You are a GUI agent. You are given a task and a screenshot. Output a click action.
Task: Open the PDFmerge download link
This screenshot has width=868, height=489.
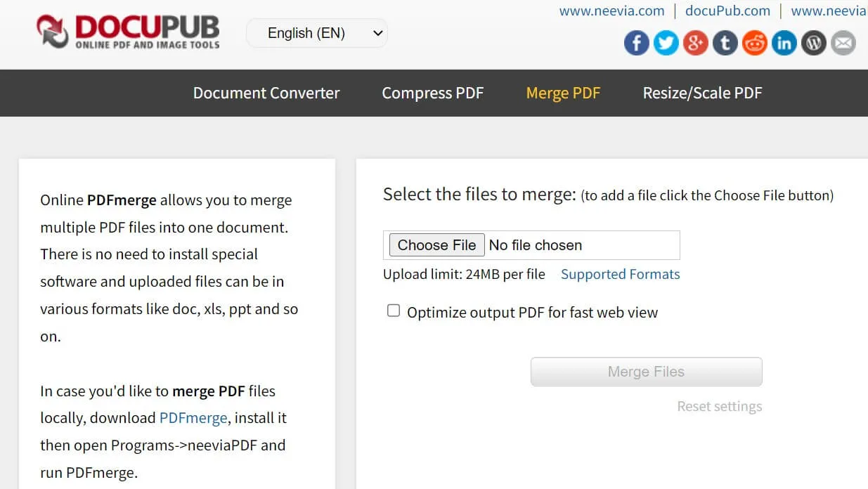click(x=193, y=417)
